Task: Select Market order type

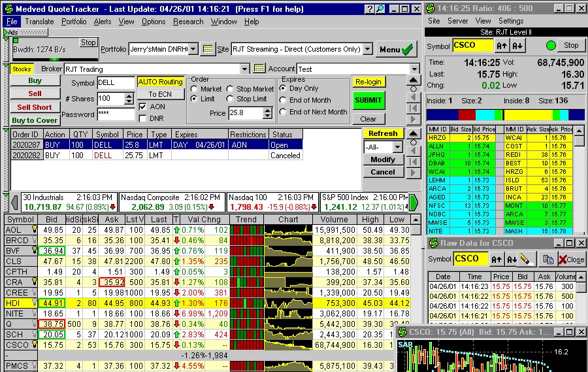Action: pos(194,89)
